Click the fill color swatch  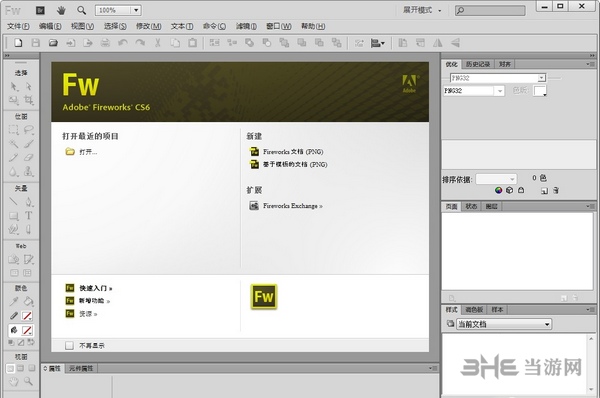[27, 330]
